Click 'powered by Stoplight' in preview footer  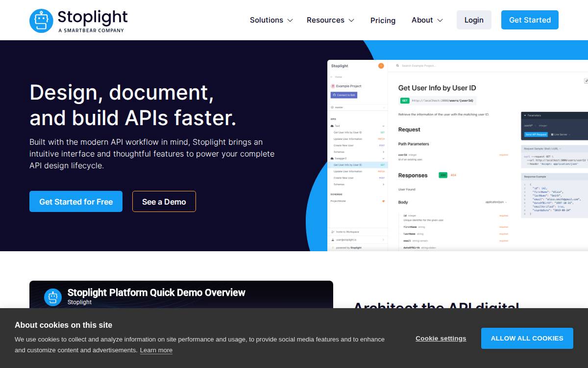(x=349, y=248)
